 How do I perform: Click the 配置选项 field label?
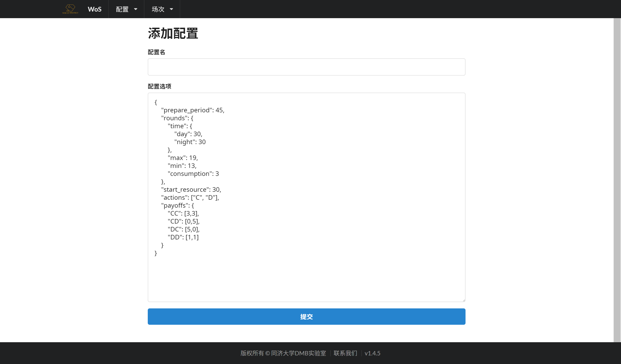(x=159, y=86)
